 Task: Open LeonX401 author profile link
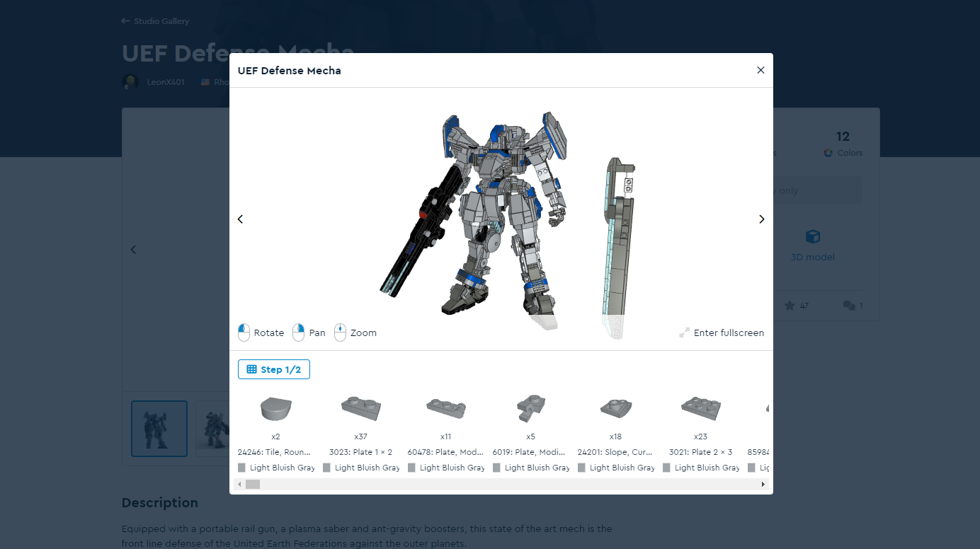(x=166, y=82)
